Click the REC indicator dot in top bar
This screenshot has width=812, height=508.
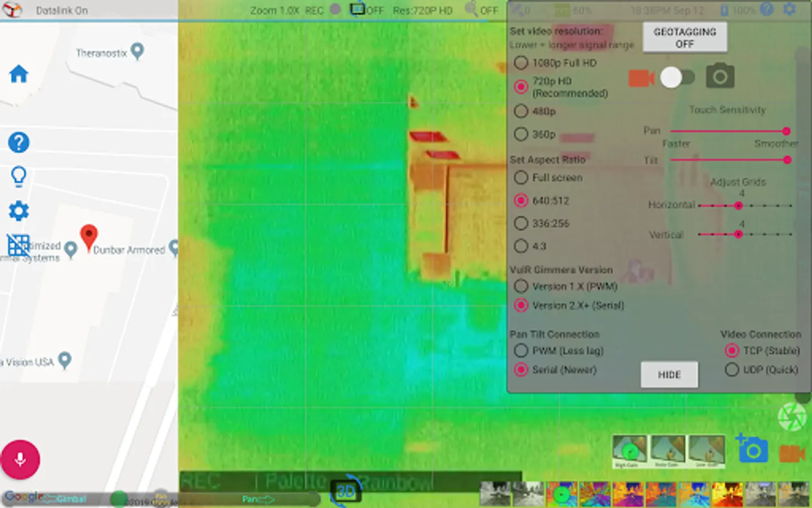tap(335, 10)
